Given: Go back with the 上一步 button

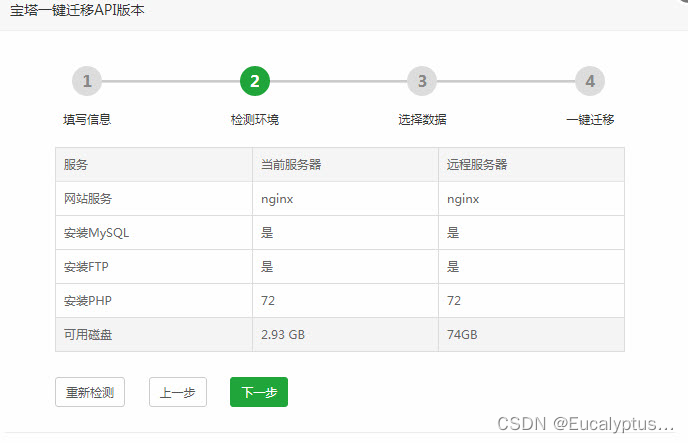Looking at the screenshot, I should 178,392.
